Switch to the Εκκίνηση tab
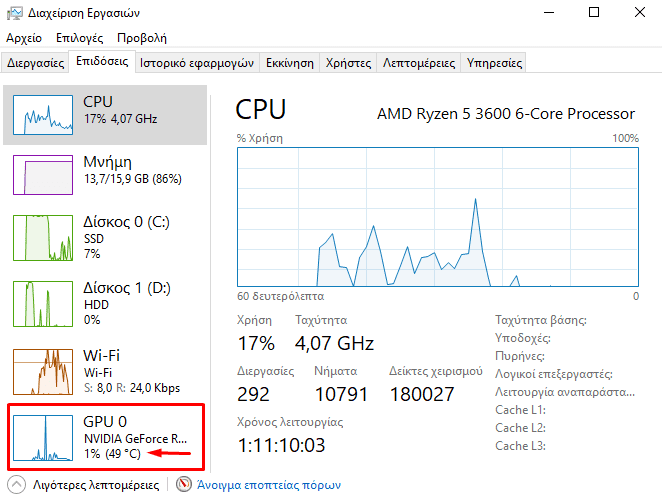This screenshot has width=662, height=500. pyautogui.click(x=289, y=62)
